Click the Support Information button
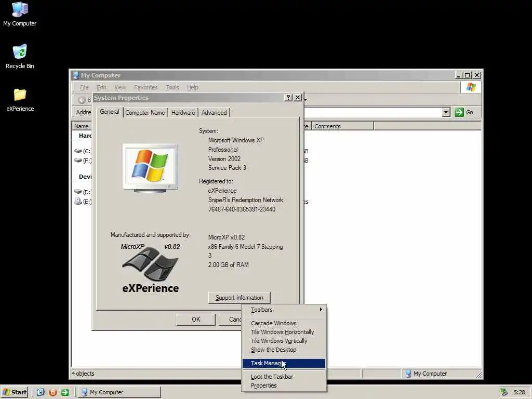Image resolution: width=532 pixels, height=399 pixels. coord(239,298)
